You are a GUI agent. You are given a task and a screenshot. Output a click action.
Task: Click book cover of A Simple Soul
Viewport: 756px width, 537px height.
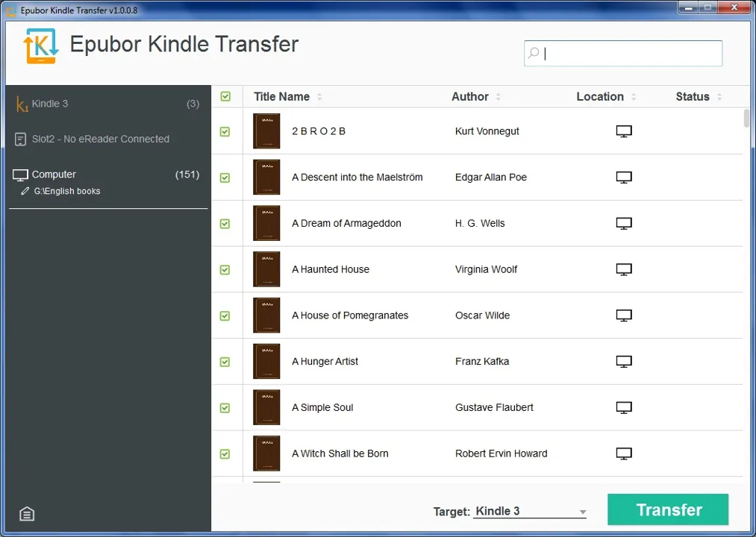(266, 407)
